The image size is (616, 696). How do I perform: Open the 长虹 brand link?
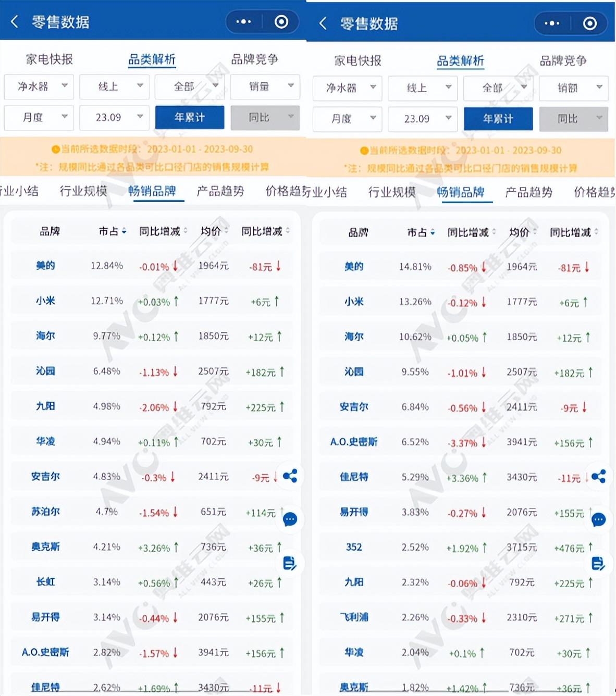[x=45, y=582]
